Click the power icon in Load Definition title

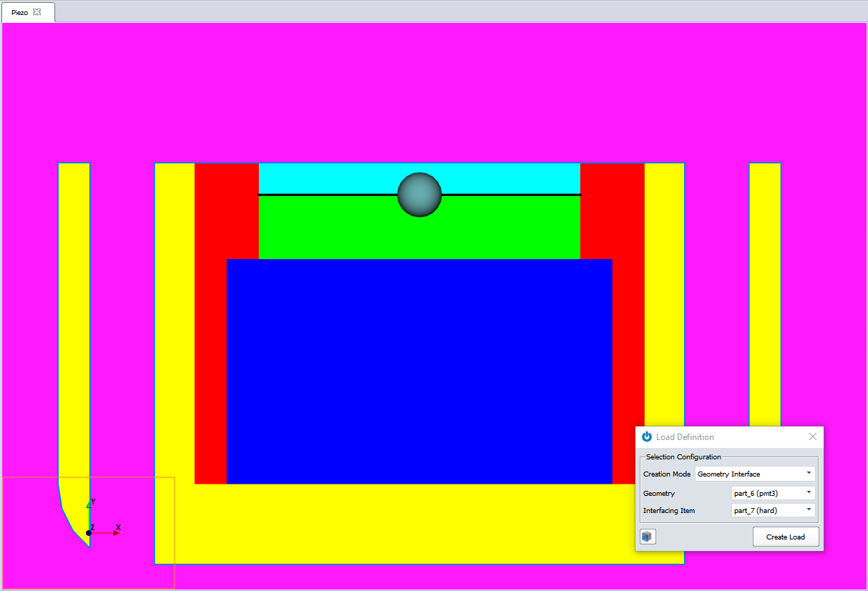(x=647, y=436)
